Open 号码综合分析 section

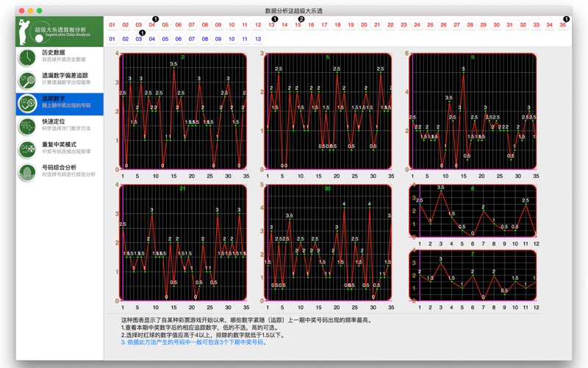click(60, 172)
